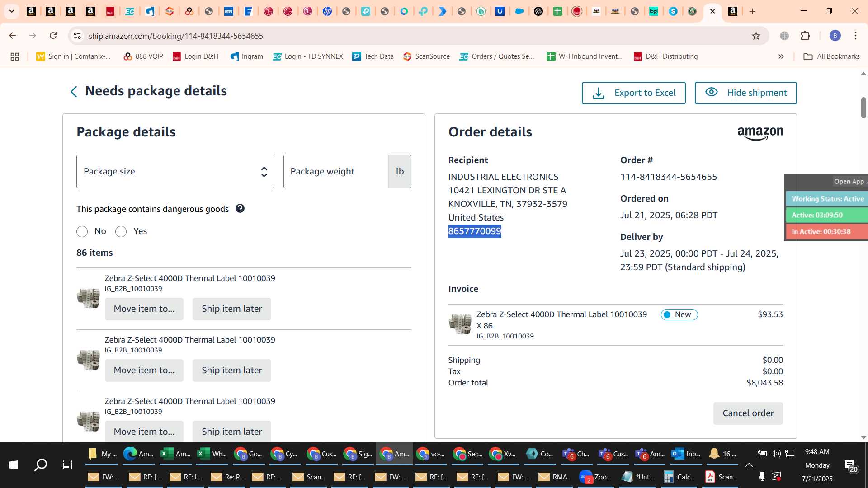Click the Working Status: Active indicator
The image size is (868, 488).
(x=827, y=199)
